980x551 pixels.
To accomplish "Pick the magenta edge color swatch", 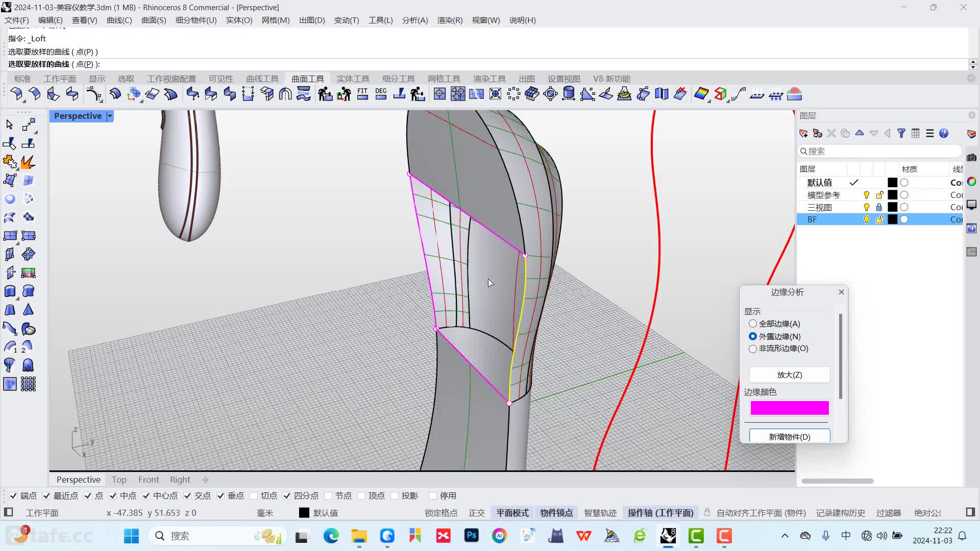I will tap(789, 408).
